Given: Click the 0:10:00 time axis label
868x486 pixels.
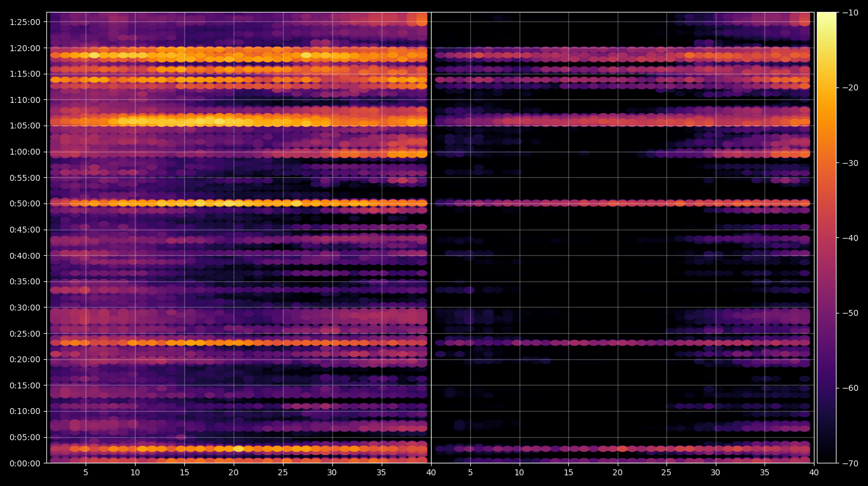Looking at the screenshot, I should click(25, 411).
